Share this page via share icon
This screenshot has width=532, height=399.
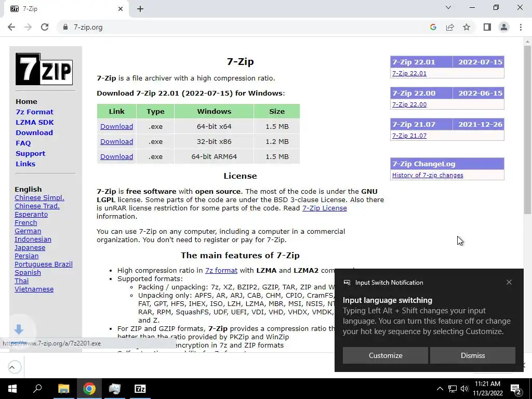(x=450, y=27)
